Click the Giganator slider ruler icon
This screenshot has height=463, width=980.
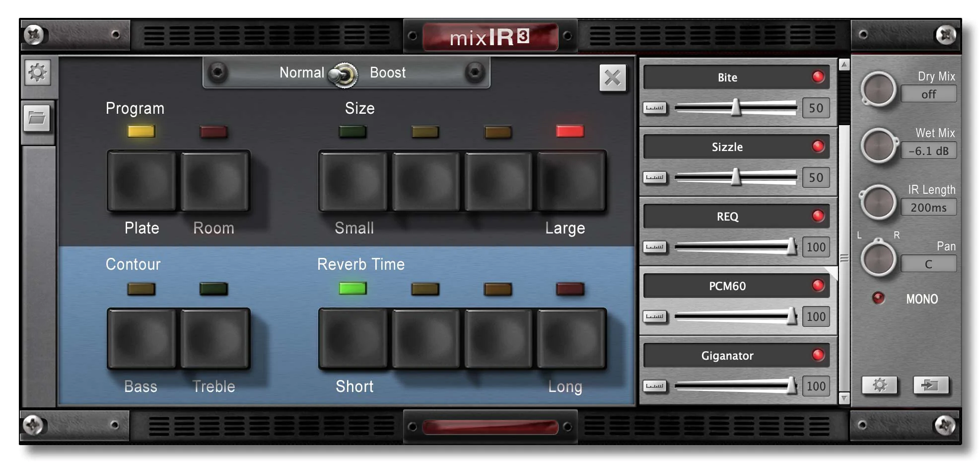(655, 386)
